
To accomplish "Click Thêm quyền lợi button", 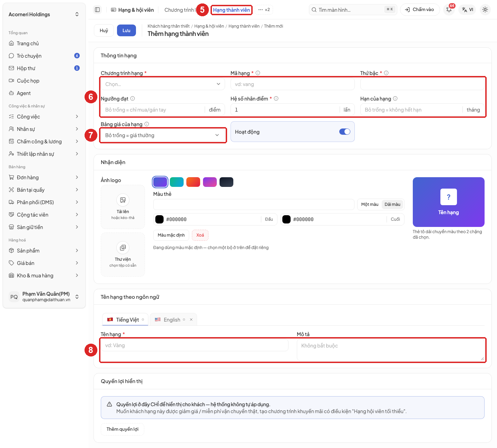I will [x=123, y=429].
